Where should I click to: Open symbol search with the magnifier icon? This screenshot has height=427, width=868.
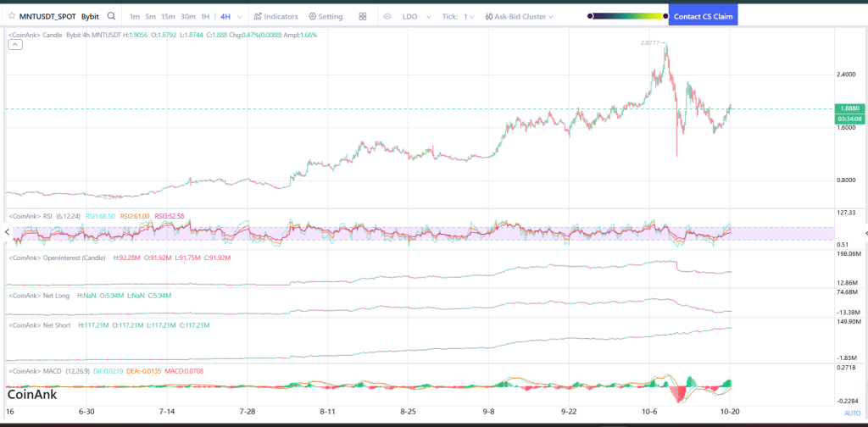[111, 16]
